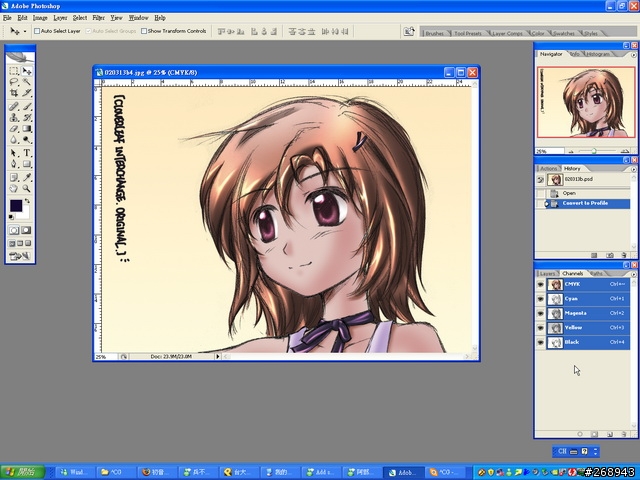Select the Healing Brush tool
This screenshot has height=480, width=640.
tap(14, 107)
